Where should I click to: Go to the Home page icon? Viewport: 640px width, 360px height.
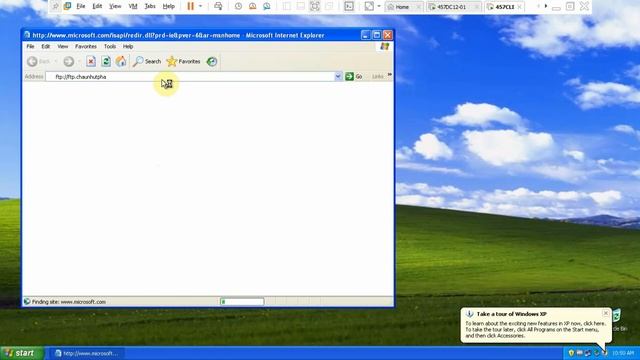(x=121, y=62)
